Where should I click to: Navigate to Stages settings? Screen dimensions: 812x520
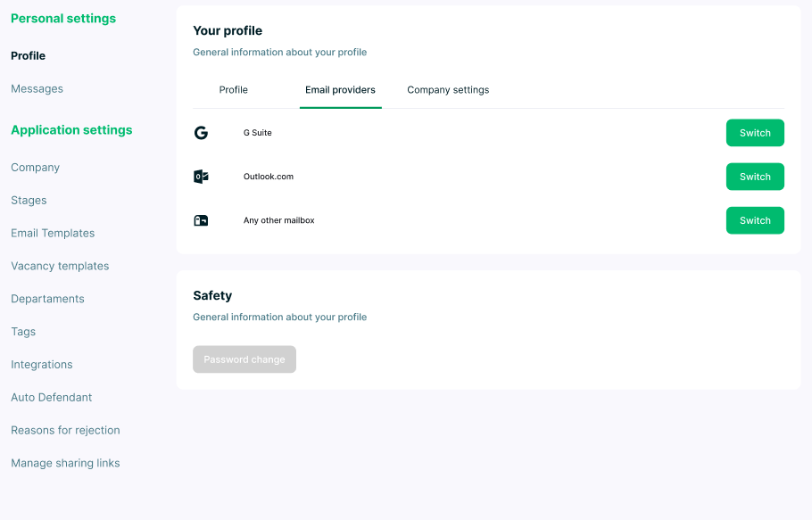pyautogui.click(x=29, y=201)
